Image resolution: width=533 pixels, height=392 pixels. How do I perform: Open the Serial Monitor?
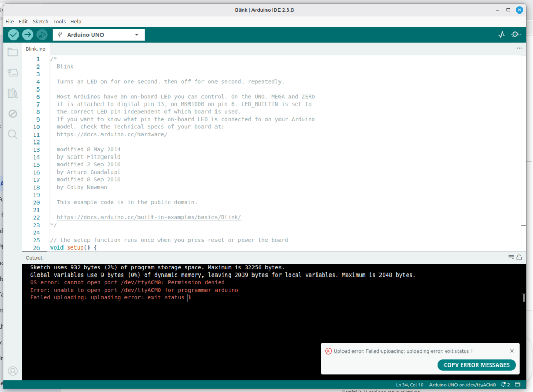click(x=516, y=35)
